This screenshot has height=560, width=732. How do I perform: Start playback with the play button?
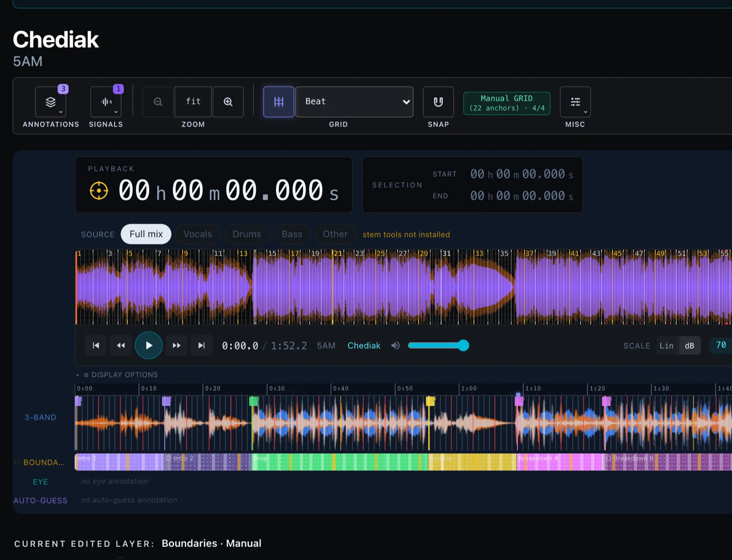[149, 345]
